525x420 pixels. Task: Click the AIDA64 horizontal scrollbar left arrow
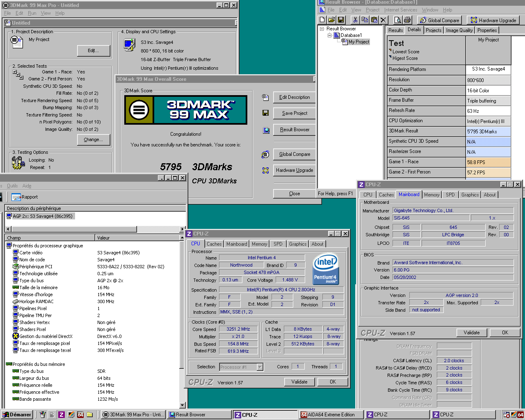(x=8, y=229)
